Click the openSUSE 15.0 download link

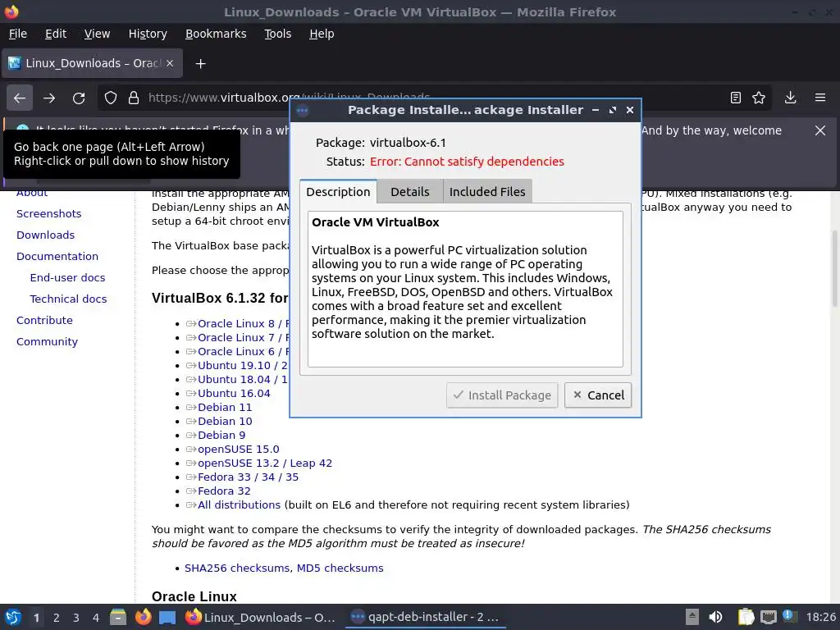[x=239, y=449]
